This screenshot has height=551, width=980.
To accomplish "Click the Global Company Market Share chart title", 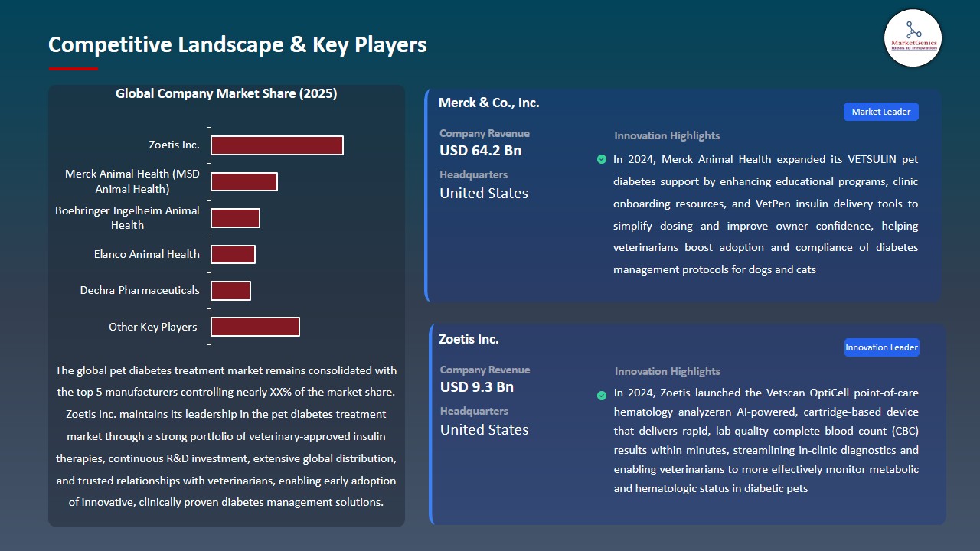I will pos(226,94).
